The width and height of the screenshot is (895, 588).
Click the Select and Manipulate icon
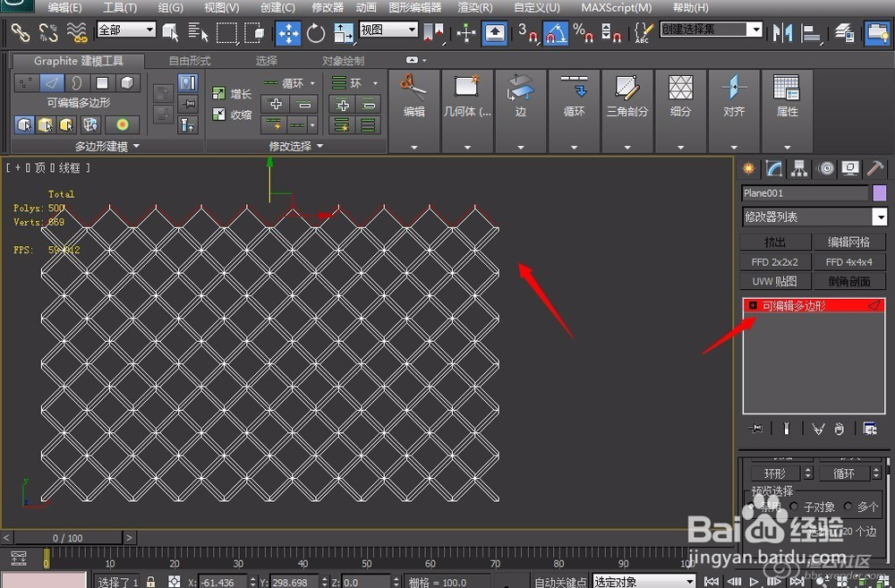(x=466, y=32)
